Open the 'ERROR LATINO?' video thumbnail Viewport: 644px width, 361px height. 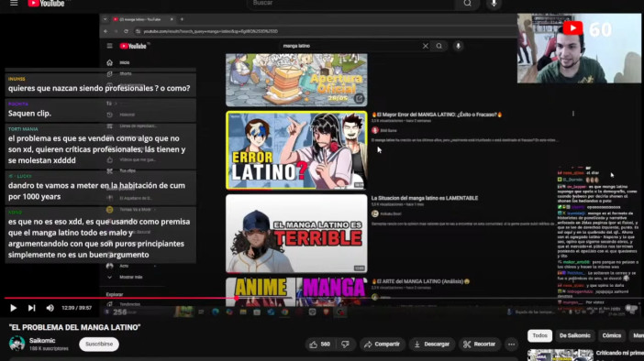point(296,150)
